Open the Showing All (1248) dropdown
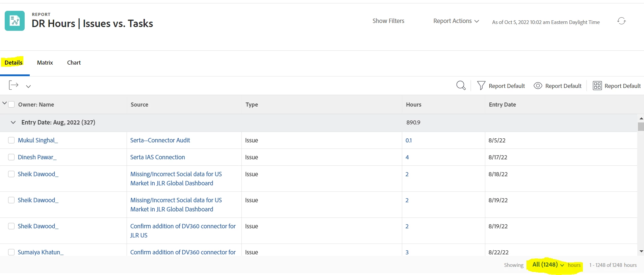Image resolution: width=644 pixels, height=275 pixels. click(548, 265)
